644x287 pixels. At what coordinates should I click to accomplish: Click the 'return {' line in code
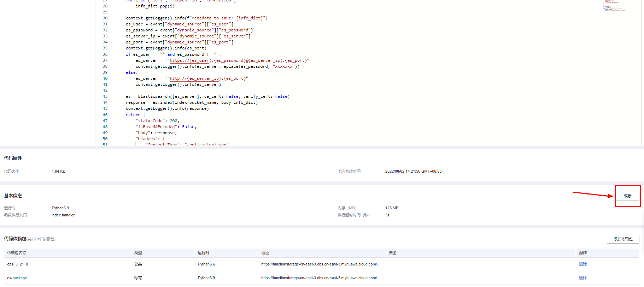tap(133, 115)
